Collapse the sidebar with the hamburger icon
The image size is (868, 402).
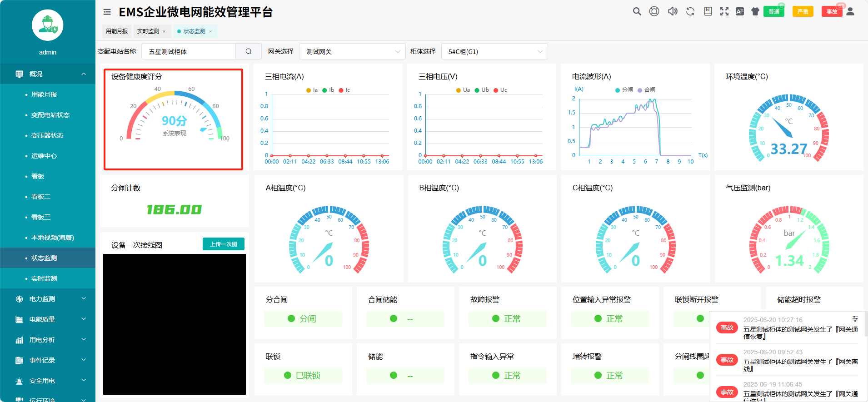click(x=107, y=12)
